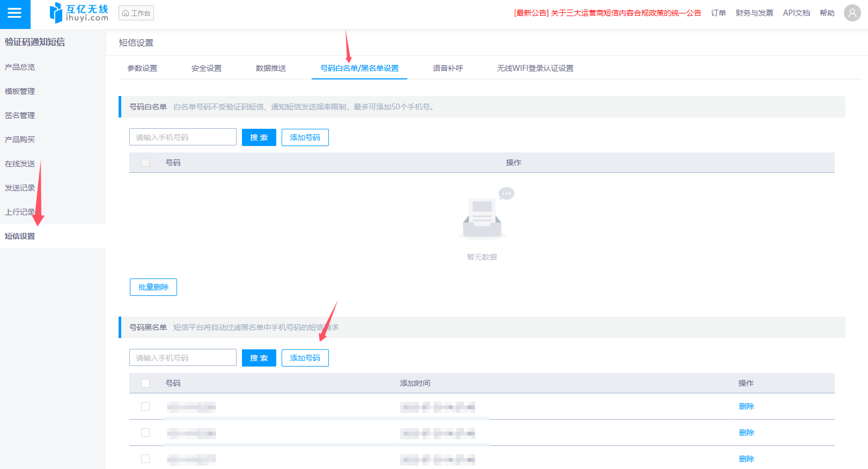This screenshot has width=868, height=469.
Task: Tick the first blacklist row checkbox
Action: 145,406
